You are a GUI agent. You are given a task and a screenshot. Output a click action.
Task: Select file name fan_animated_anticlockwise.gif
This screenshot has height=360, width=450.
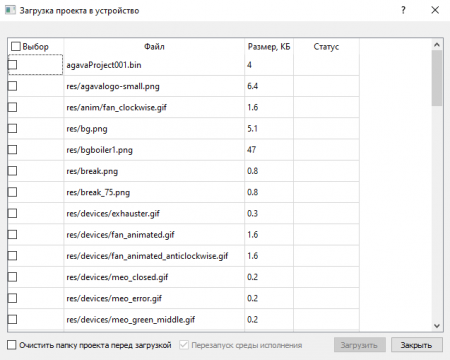coord(147,256)
